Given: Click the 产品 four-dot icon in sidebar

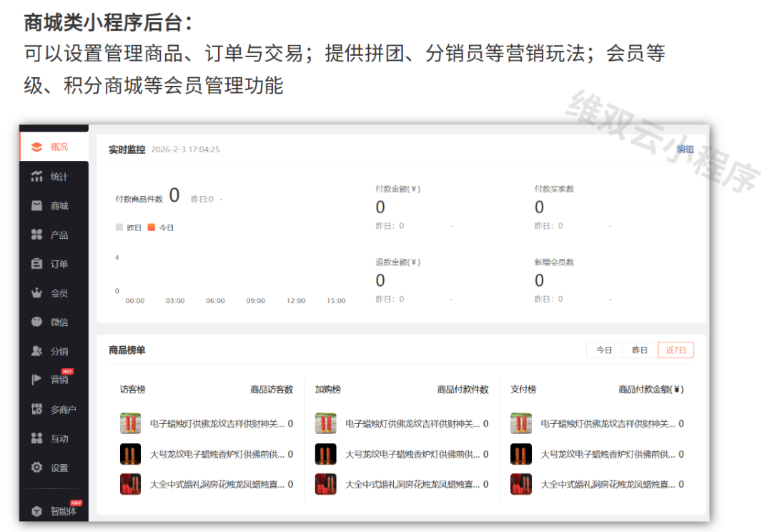Looking at the screenshot, I should (x=37, y=235).
